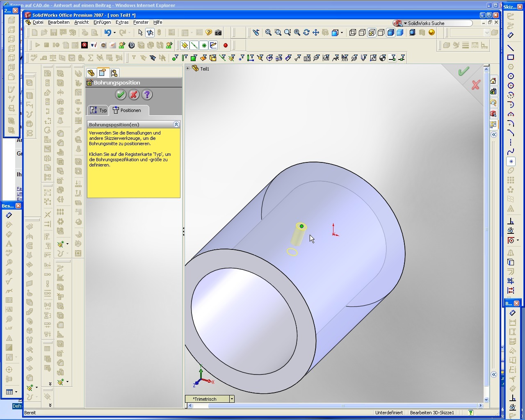525x420 pixels.
Task: Select the Spline sketch tool
Action: [x=511, y=152]
